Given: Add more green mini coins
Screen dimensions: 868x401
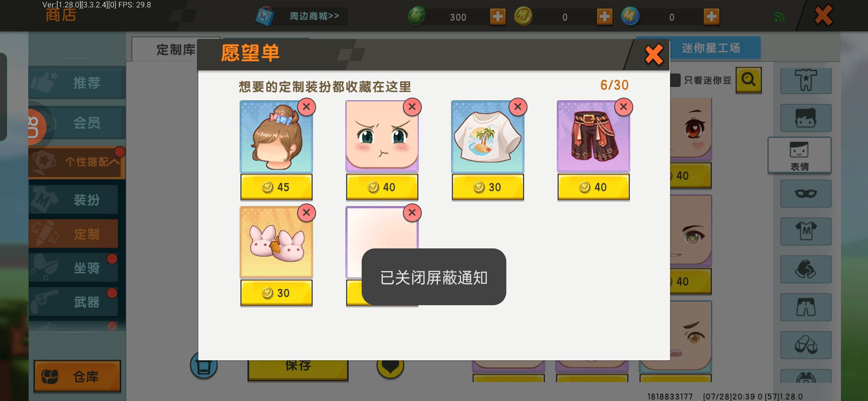Looking at the screenshot, I should point(498,17).
